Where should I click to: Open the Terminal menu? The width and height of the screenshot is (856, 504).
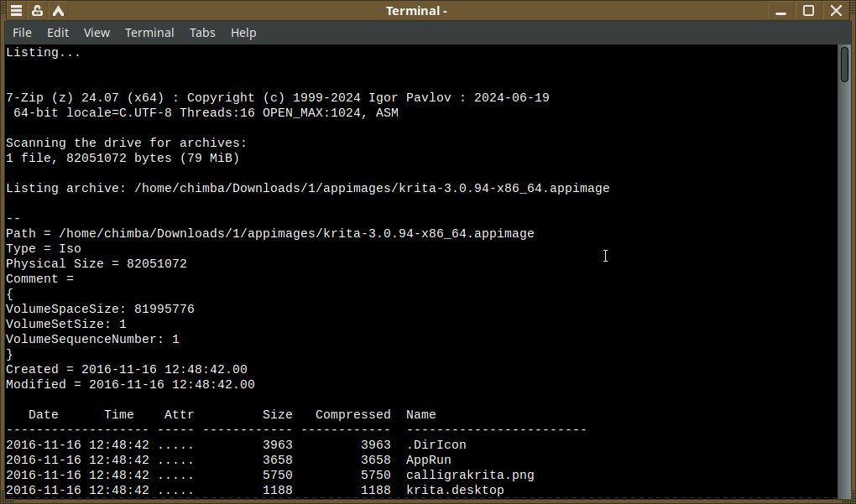coord(149,33)
